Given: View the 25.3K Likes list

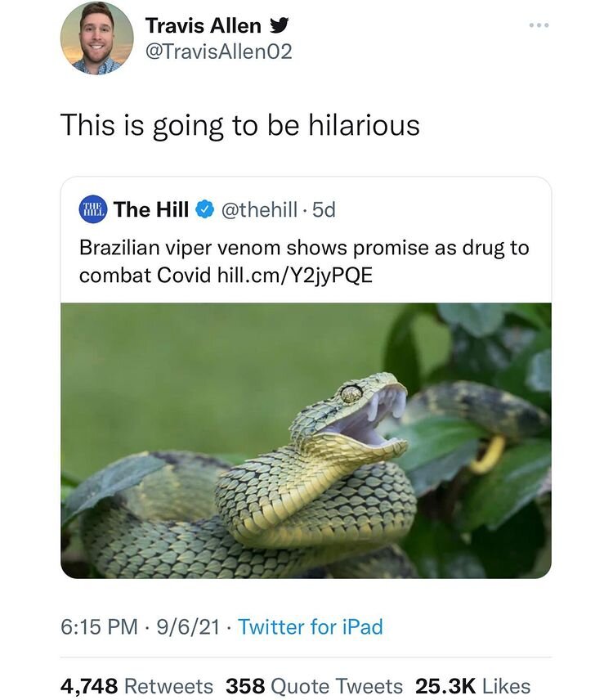Looking at the screenshot, I should (472, 686).
